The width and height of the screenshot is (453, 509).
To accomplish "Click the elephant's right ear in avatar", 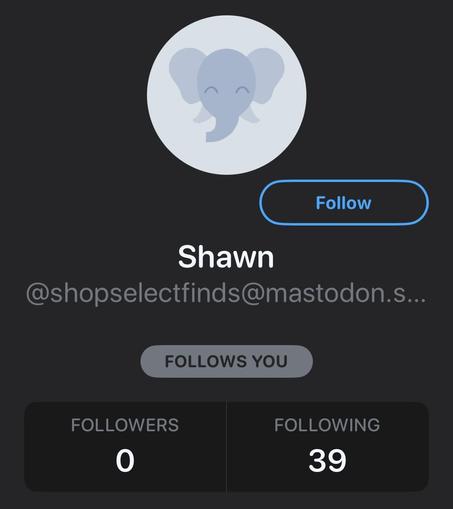I will pyautogui.click(x=268, y=75).
